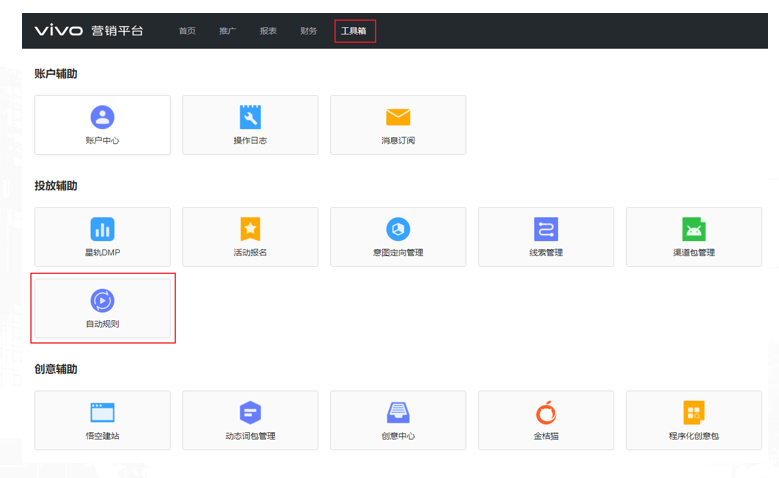Viewport: 779px width, 478px height.
Task: Open 程序化创意包 grid icon
Action: 693,412
